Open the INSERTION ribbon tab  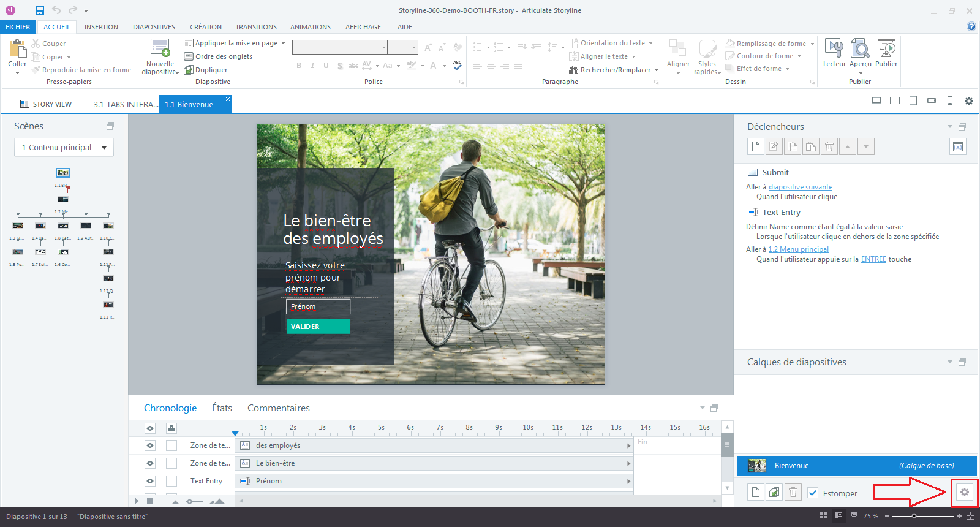tap(101, 27)
